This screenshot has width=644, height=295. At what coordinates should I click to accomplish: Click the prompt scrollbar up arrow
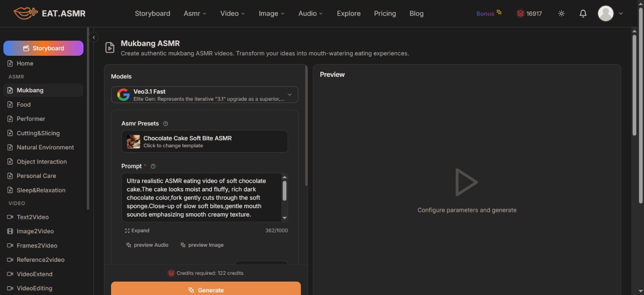285,177
